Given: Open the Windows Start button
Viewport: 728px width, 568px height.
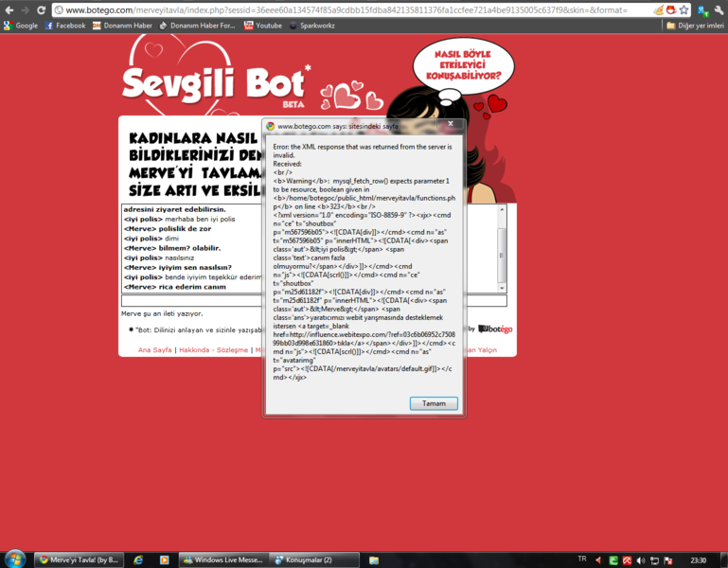Looking at the screenshot, I should (14, 559).
